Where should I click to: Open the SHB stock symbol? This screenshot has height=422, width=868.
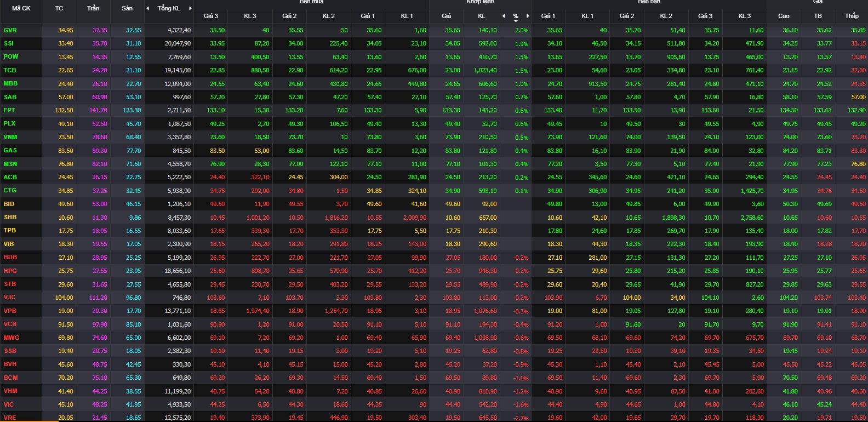(x=10, y=217)
